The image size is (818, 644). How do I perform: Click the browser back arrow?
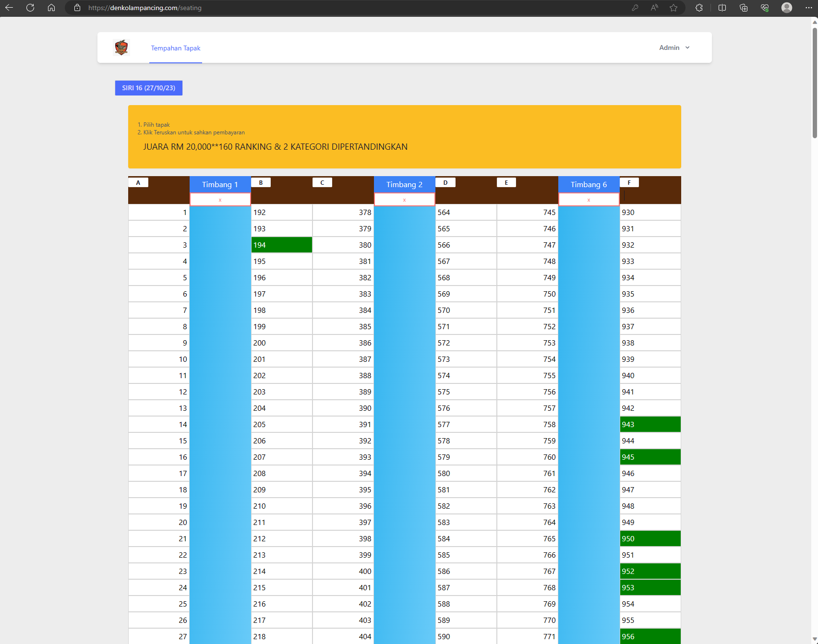click(9, 8)
